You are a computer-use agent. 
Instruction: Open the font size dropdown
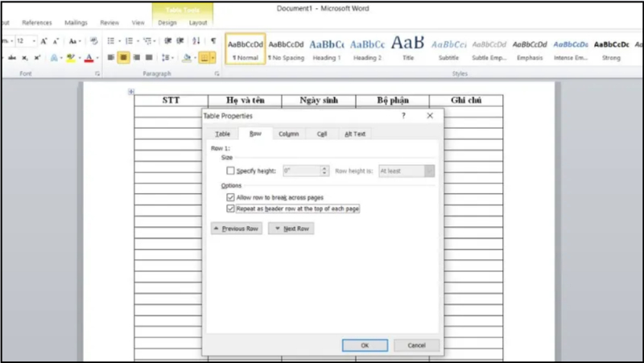34,41
